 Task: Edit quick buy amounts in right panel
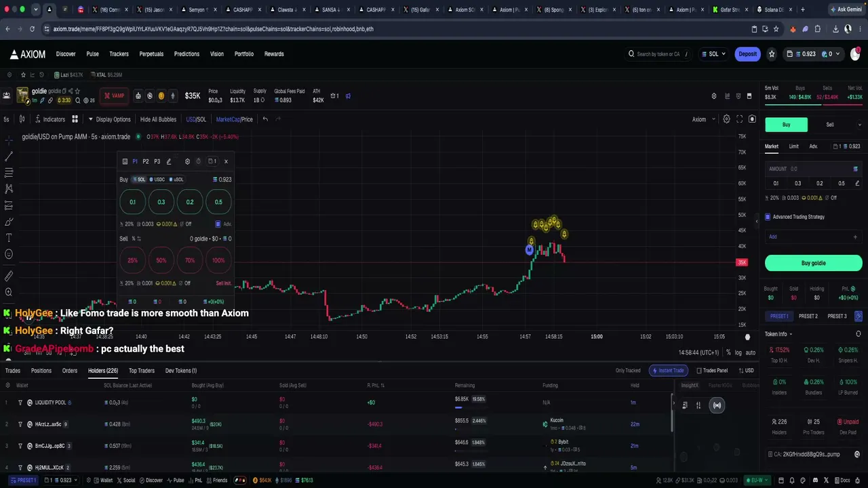[857, 183]
